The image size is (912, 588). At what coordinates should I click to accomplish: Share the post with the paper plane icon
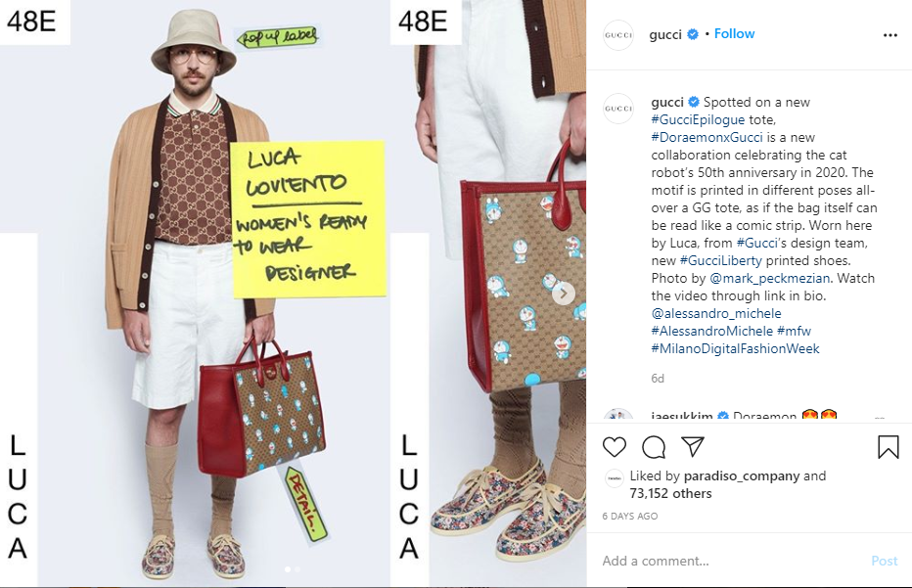pos(693,446)
